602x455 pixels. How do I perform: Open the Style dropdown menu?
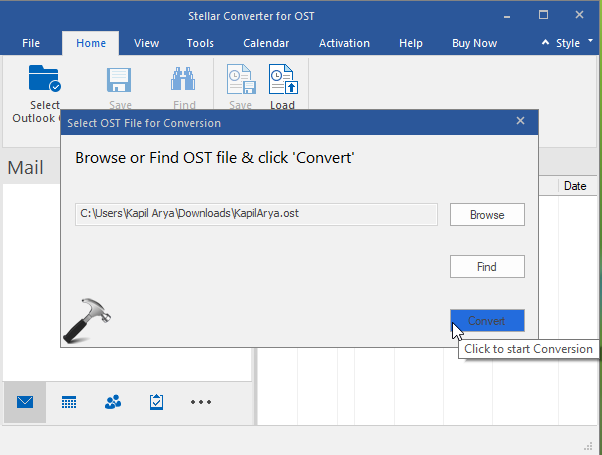click(574, 43)
